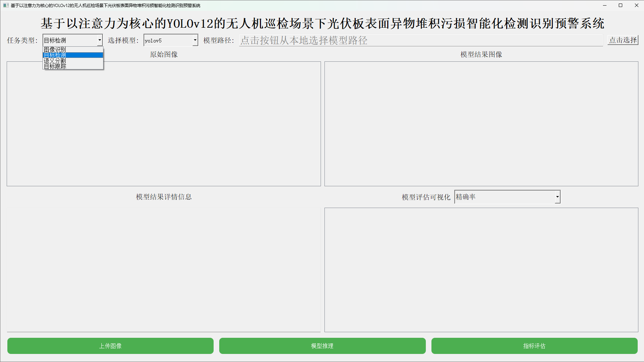The height and width of the screenshot is (362, 644).
Task: Pick 语义分割 from the task list
Action: [73, 61]
